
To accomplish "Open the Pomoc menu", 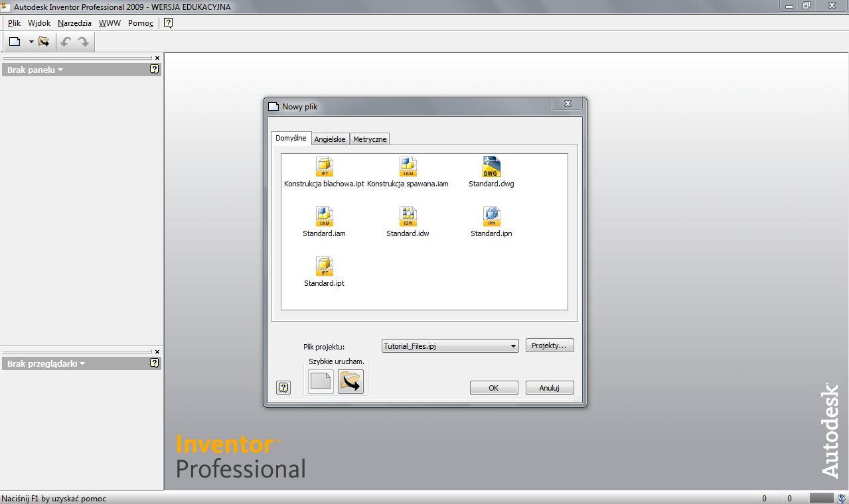I will click(x=141, y=23).
